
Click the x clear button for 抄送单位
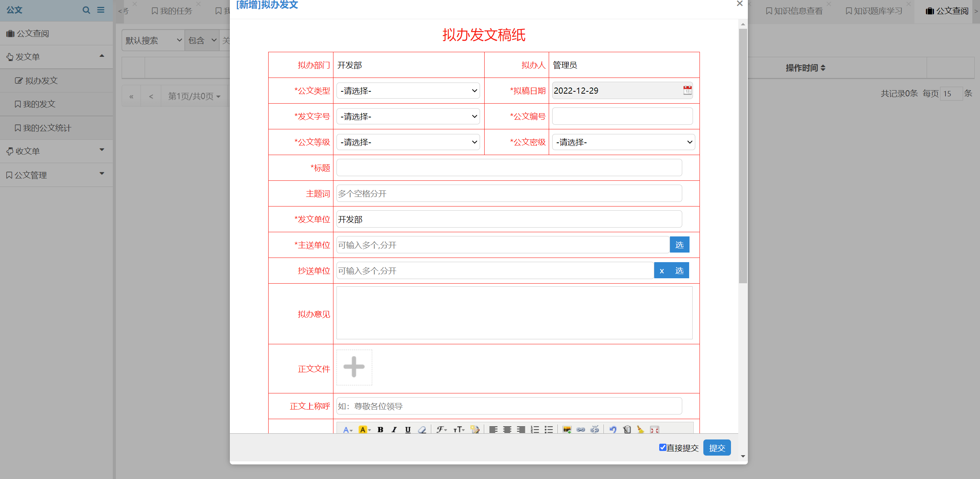662,270
